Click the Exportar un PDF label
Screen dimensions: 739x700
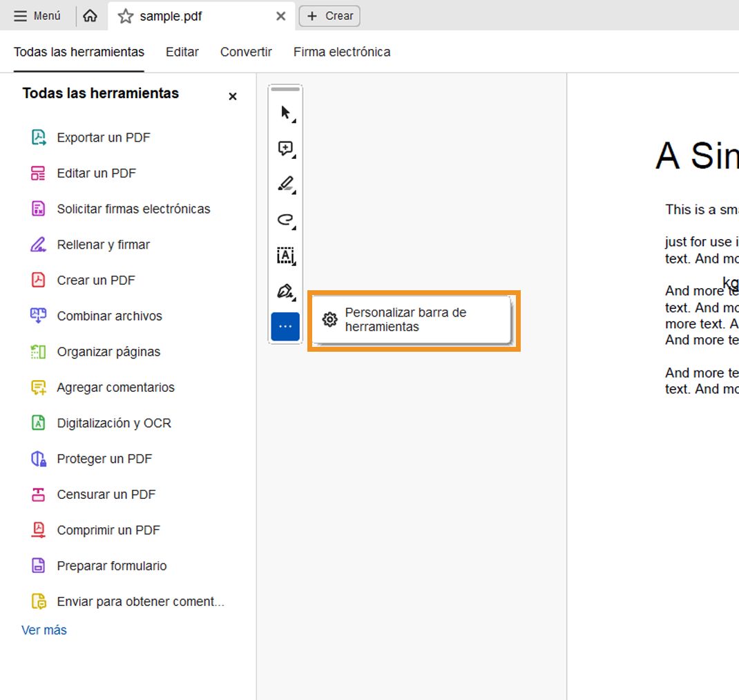coord(104,138)
